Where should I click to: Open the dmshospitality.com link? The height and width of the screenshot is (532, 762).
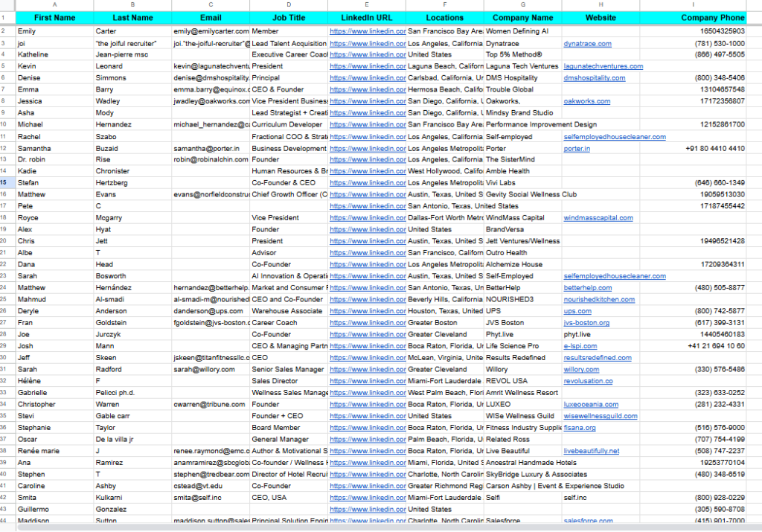595,77
